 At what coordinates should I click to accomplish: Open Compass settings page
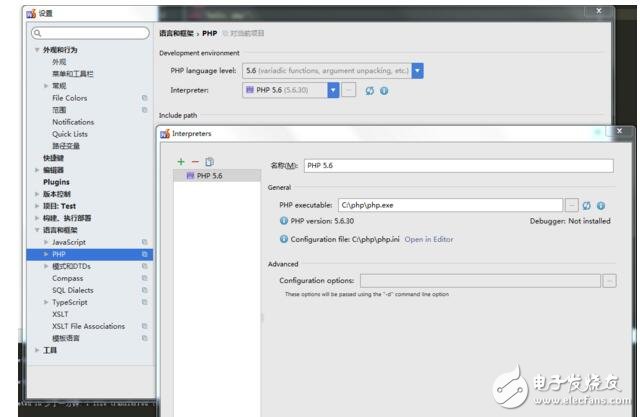67,278
